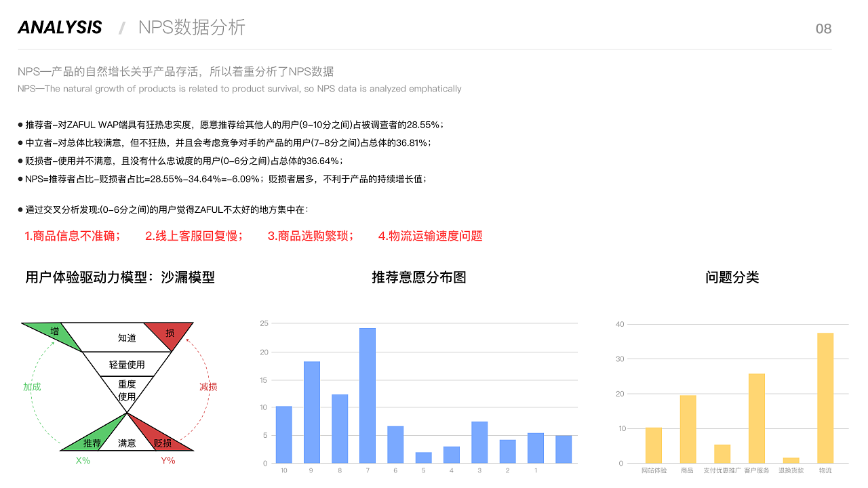Select the blue bar for score 4
The image size is (868, 488).
[x=452, y=455]
